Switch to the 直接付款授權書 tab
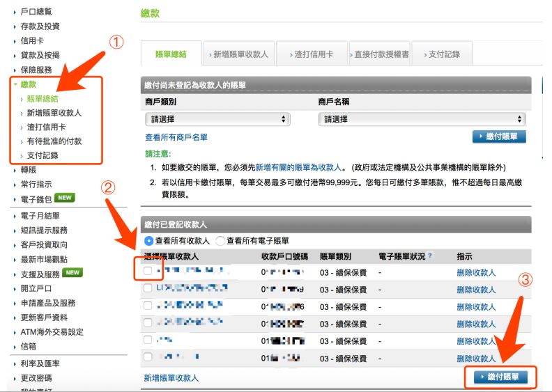This screenshot has height=392, width=552. [x=379, y=54]
